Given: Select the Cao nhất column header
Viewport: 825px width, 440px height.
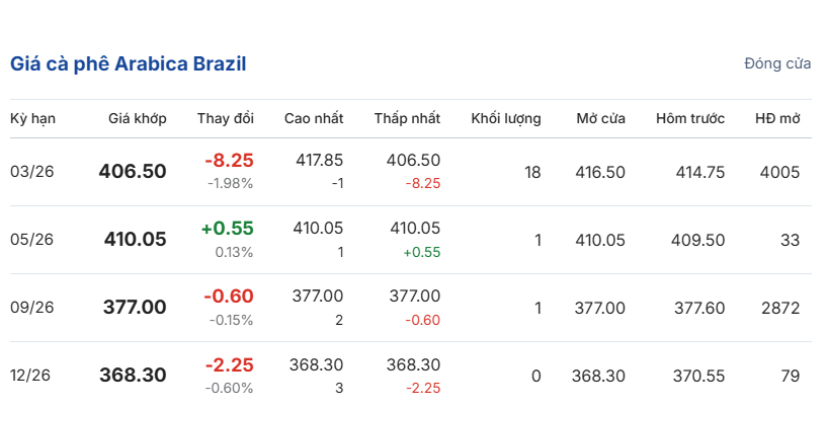Looking at the screenshot, I should click(313, 118).
